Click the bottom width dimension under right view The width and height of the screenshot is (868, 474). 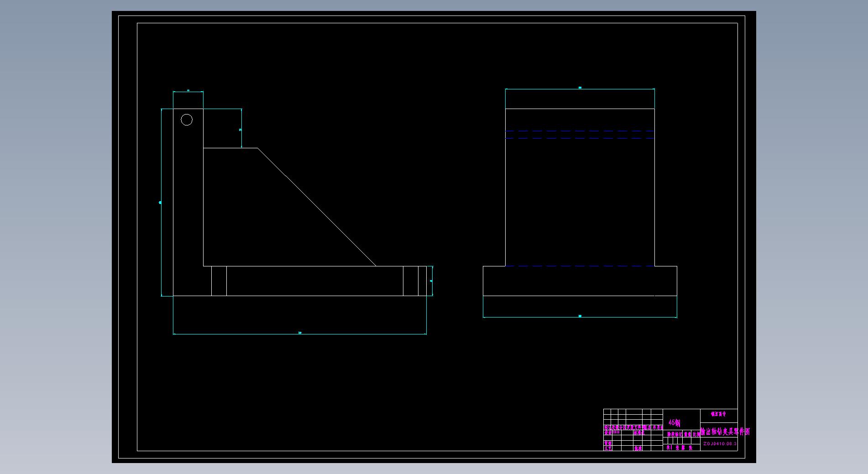coord(580,316)
